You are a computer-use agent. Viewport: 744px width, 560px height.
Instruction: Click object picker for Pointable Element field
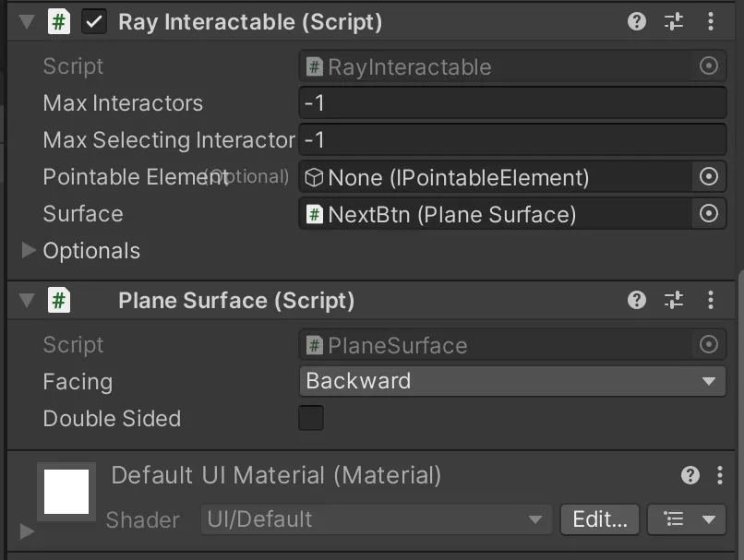click(x=708, y=176)
